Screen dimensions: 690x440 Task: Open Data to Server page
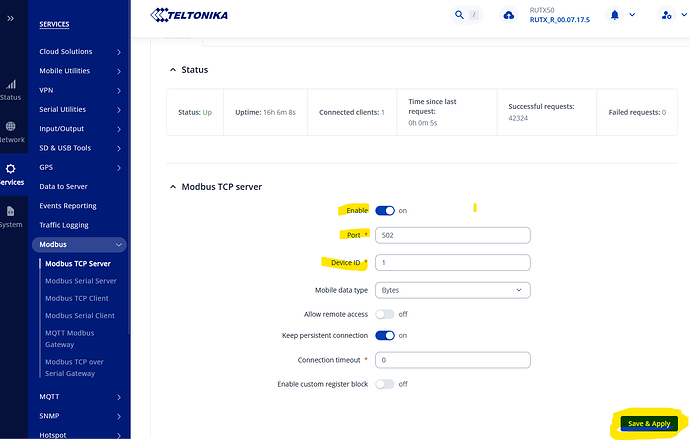63,187
